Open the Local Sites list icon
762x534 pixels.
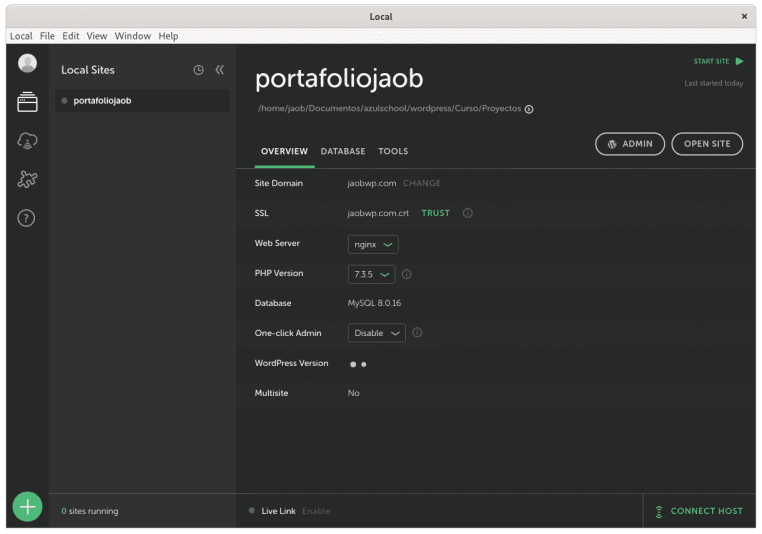point(27,102)
